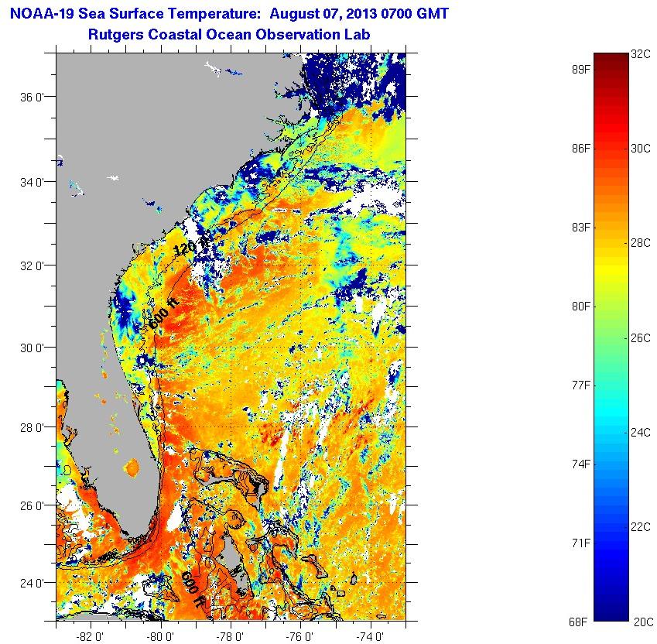The image size is (657, 644).
Task: Click the -80 0' longitude label
Action: [160, 636]
